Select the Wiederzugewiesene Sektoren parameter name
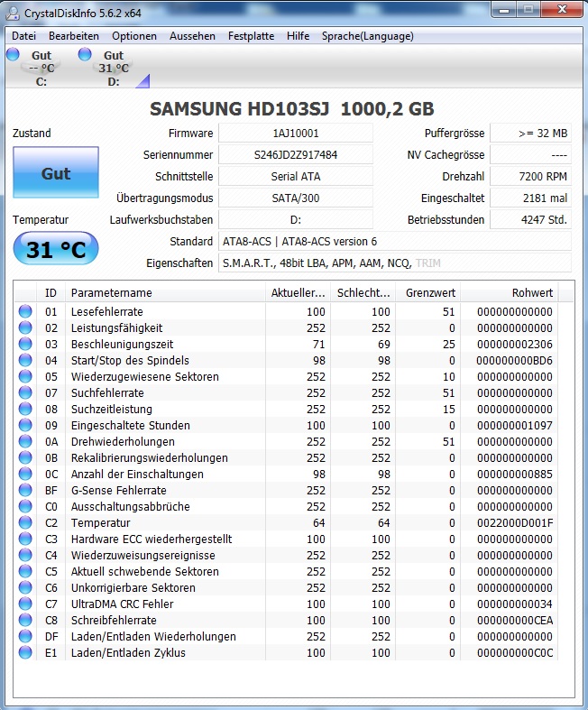The width and height of the screenshot is (588, 710). tap(145, 377)
